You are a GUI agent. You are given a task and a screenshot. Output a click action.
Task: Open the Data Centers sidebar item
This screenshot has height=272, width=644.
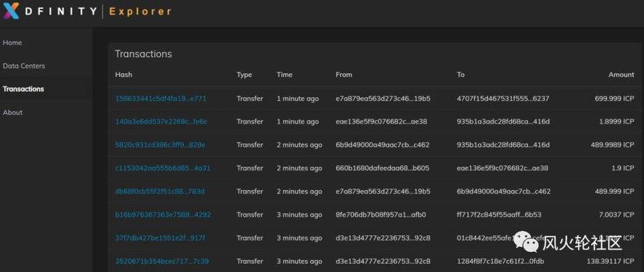click(x=24, y=66)
